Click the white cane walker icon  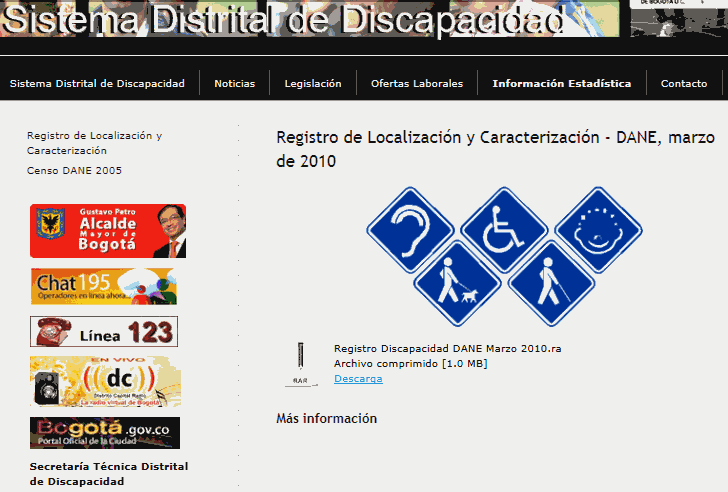pyautogui.click(x=552, y=283)
